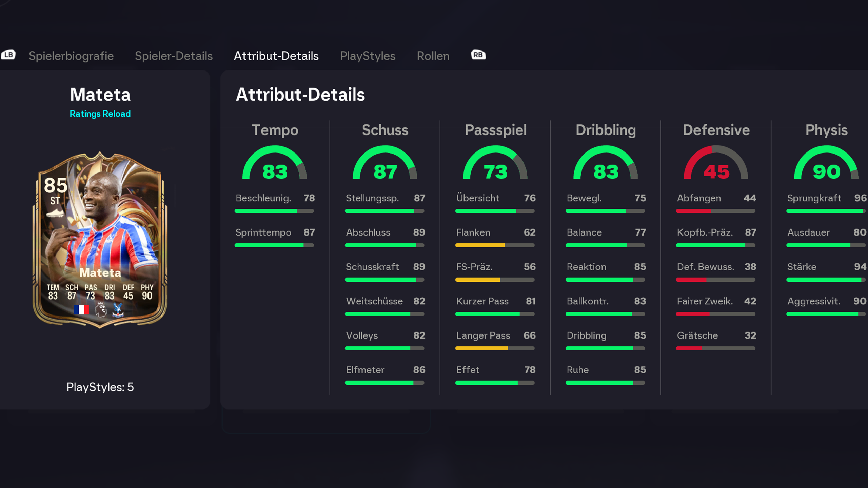This screenshot has height=488, width=868.
Task: Click the French flag on card
Action: [x=81, y=309]
